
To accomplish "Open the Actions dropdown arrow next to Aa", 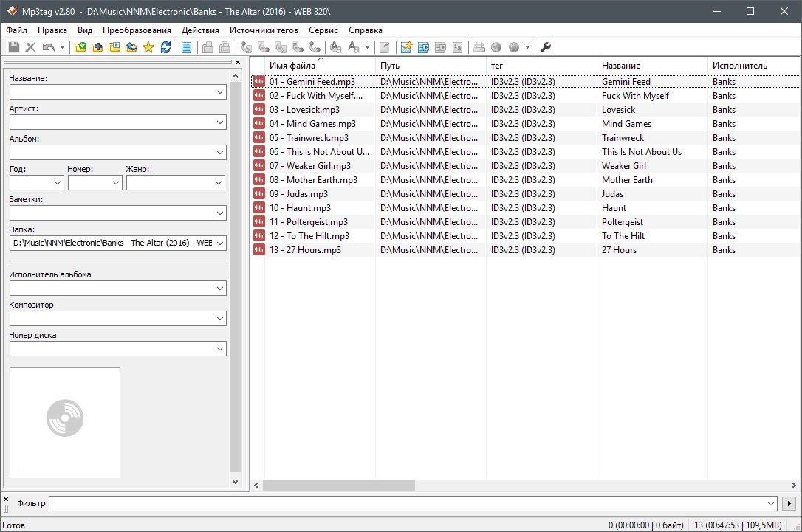I will point(367,47).
